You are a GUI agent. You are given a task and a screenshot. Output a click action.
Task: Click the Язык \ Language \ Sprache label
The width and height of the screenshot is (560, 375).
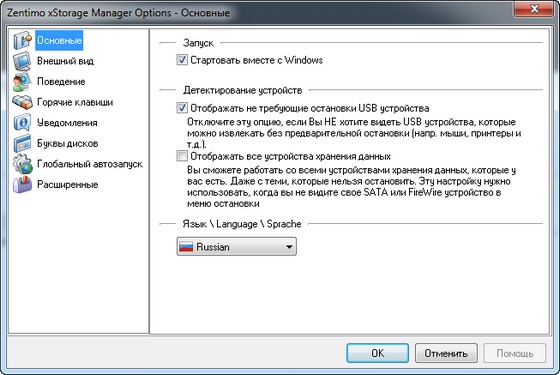tap(242, 224)
